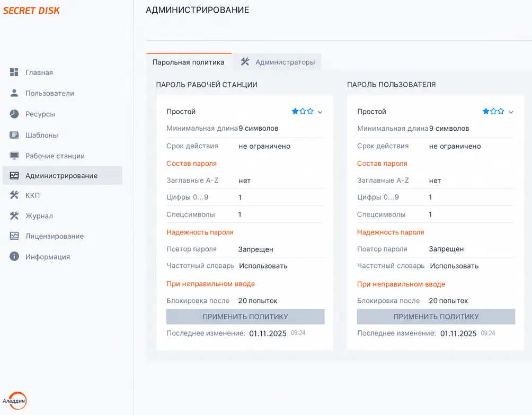Open the Журнал sidebar link
This screenshot has height=415, width=532.
63,216
